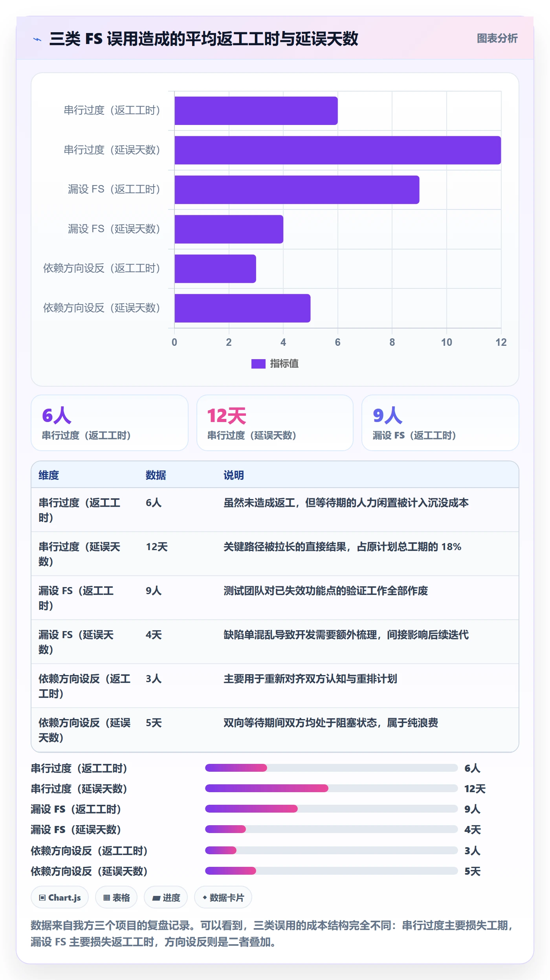Screen dimensions: 550x980
Task: Select the 9人 data card
Action: pos(440,423)
